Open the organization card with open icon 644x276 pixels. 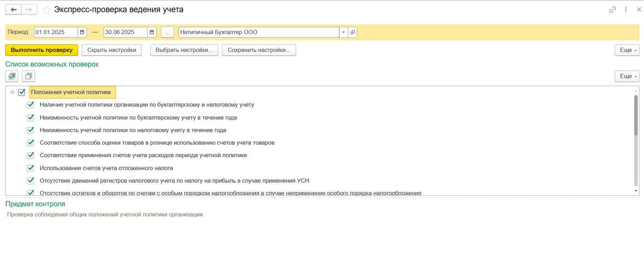(352, 32)
